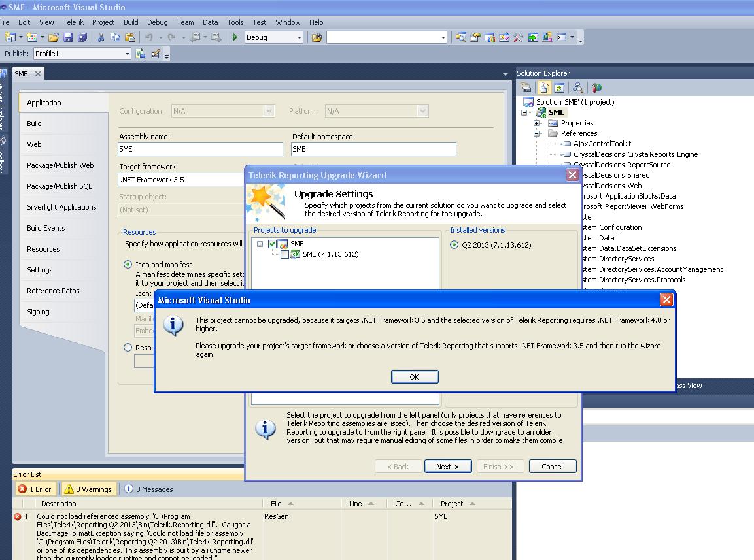This screenshot has height=560, width=754.
Task: Click the edit publish settings icon
Action: pos(156,54)
